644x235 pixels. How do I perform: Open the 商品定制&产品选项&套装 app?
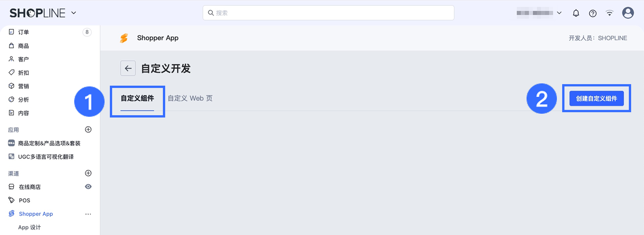click(49, 143)
